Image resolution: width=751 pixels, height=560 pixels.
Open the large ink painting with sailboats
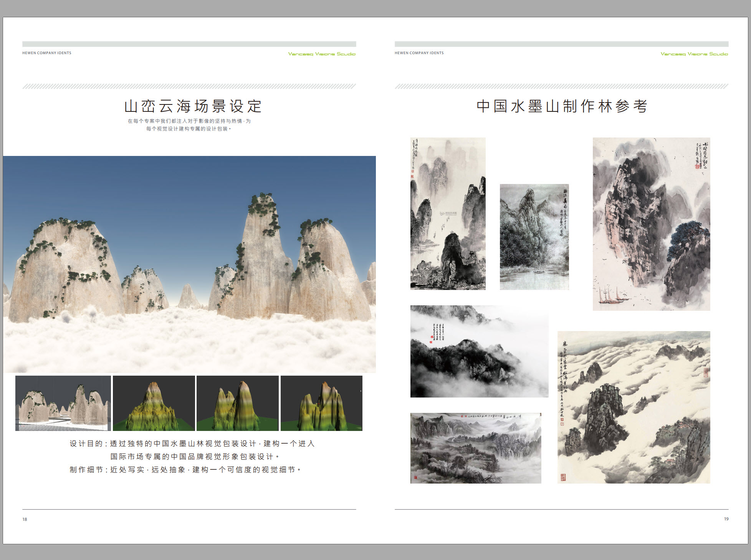point(651,224)
